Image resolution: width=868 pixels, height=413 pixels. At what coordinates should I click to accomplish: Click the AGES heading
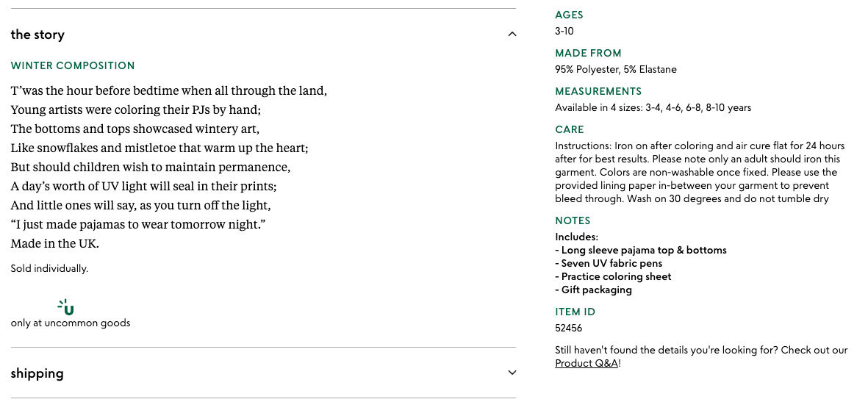pyautogui.click(x=569, y=15)
